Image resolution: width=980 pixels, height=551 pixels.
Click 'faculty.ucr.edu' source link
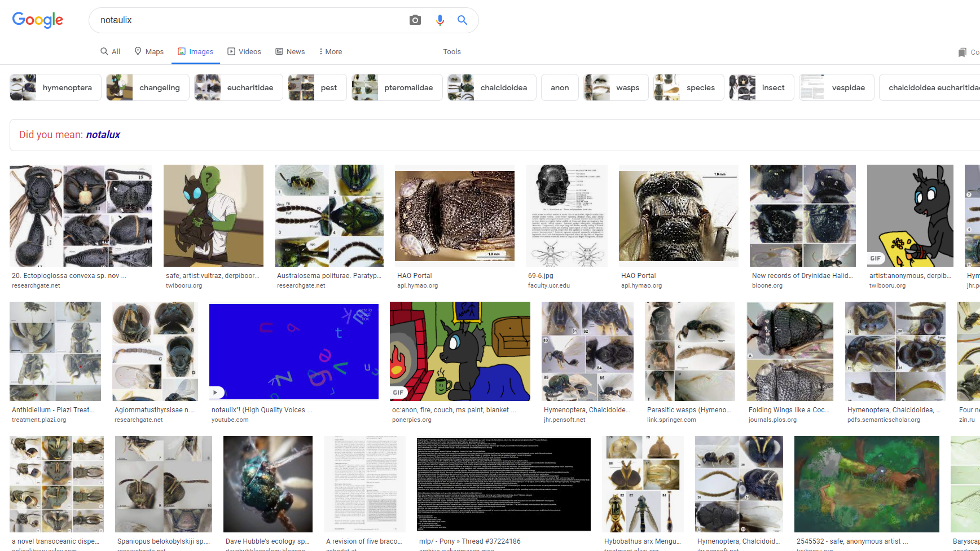549,286
